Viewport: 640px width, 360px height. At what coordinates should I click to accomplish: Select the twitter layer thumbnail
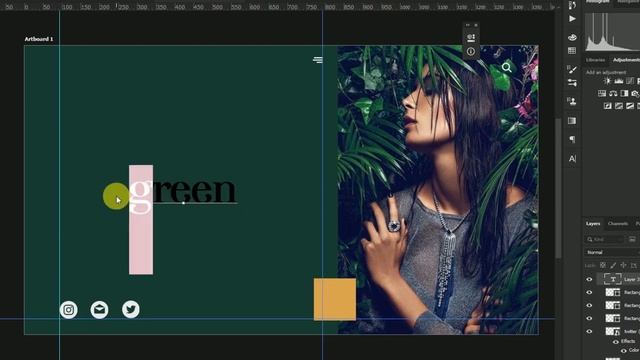point(613,331)
